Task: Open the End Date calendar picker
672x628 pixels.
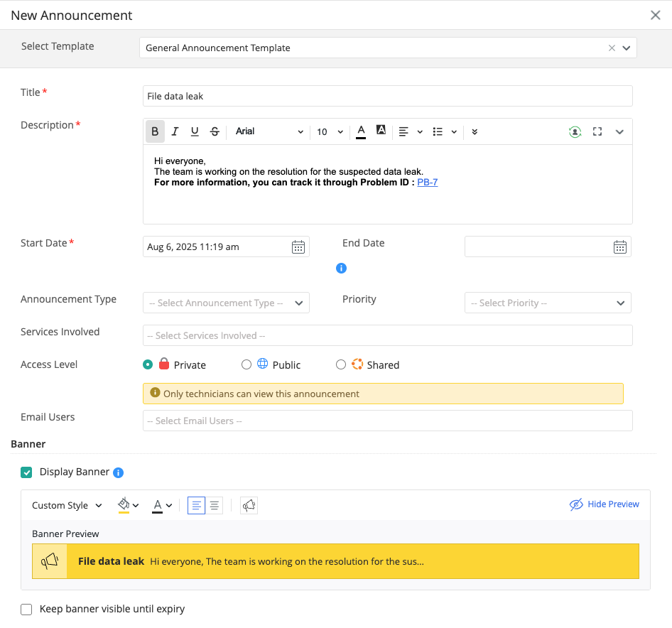Action: (x=619, y=247)
